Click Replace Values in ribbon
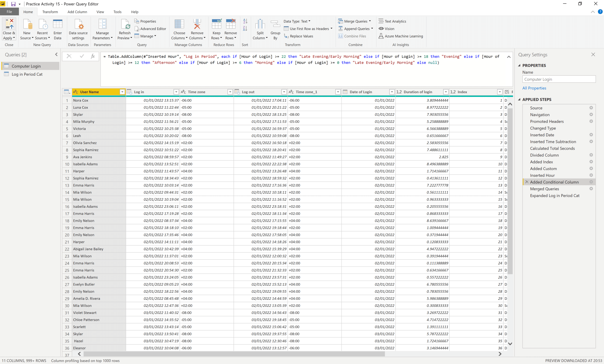 tap(298, 36)
